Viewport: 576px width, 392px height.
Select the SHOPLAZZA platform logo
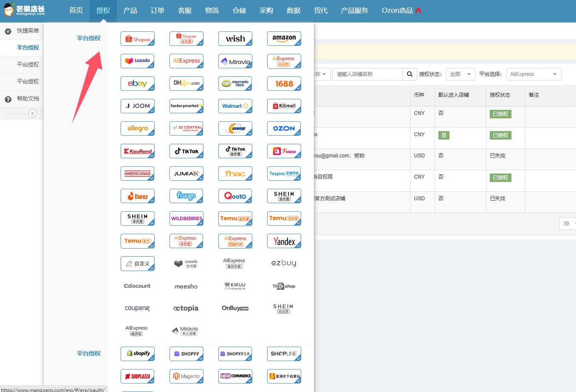click(138, 376)
